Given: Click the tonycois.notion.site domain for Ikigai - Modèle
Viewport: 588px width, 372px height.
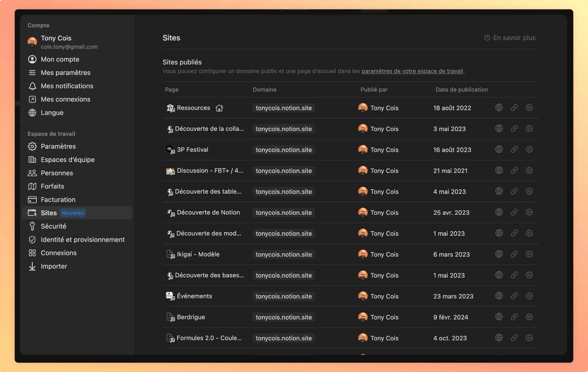Looking at the screenshot, I should point(283,254).
